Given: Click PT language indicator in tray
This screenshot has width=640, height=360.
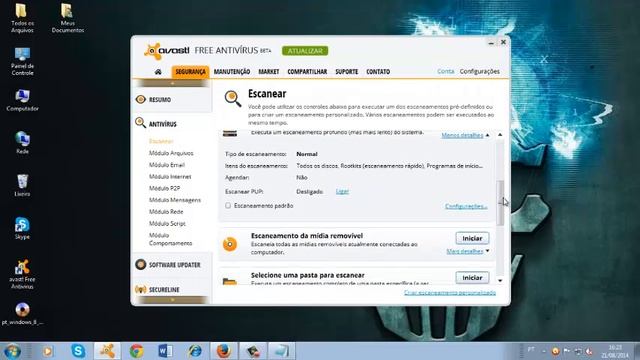Looking at the screenshot, I should pyautogui.click(x=531, y=349).
